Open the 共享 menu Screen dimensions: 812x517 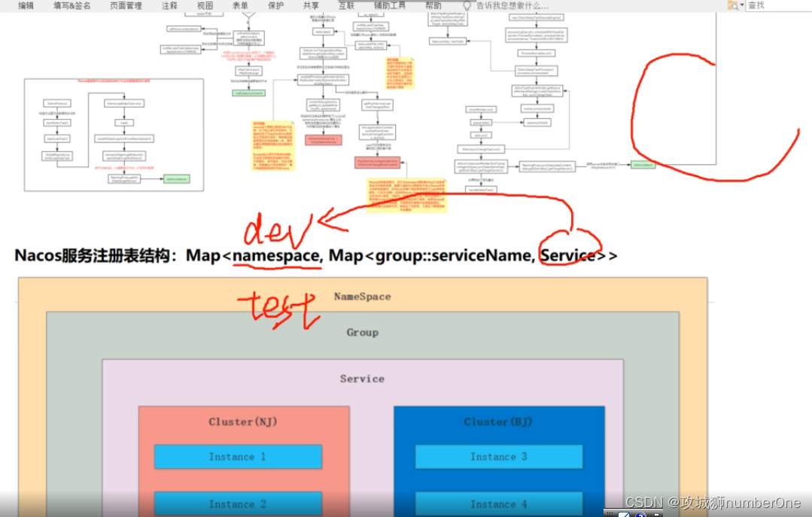(311, 6)
